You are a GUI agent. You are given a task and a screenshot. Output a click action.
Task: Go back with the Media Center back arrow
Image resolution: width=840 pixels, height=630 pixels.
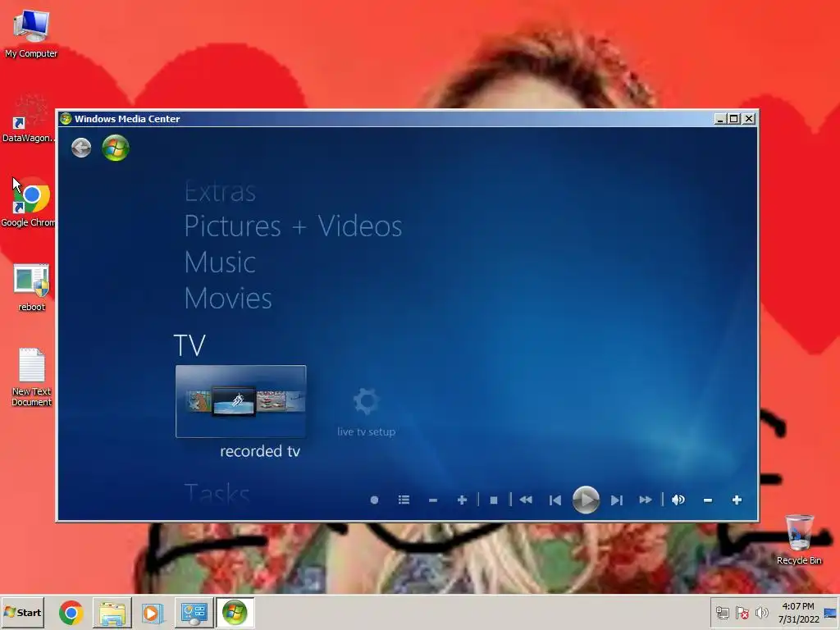[x=81, y=148]
